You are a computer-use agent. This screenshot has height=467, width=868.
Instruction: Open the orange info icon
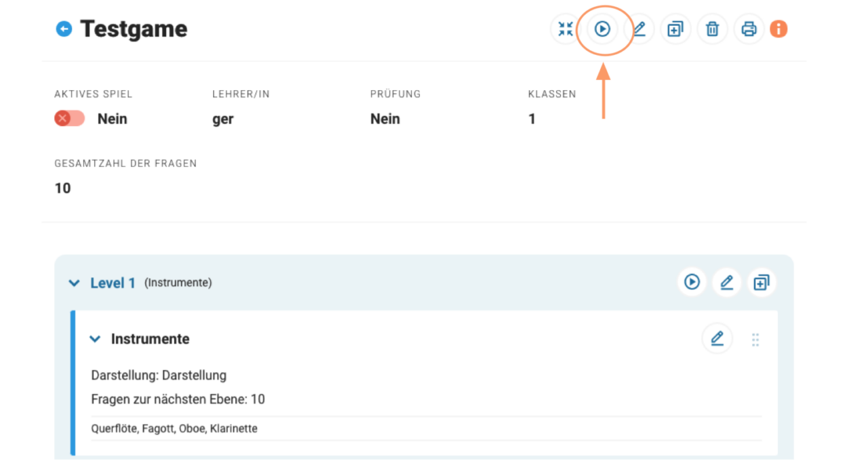click(778, 29)
